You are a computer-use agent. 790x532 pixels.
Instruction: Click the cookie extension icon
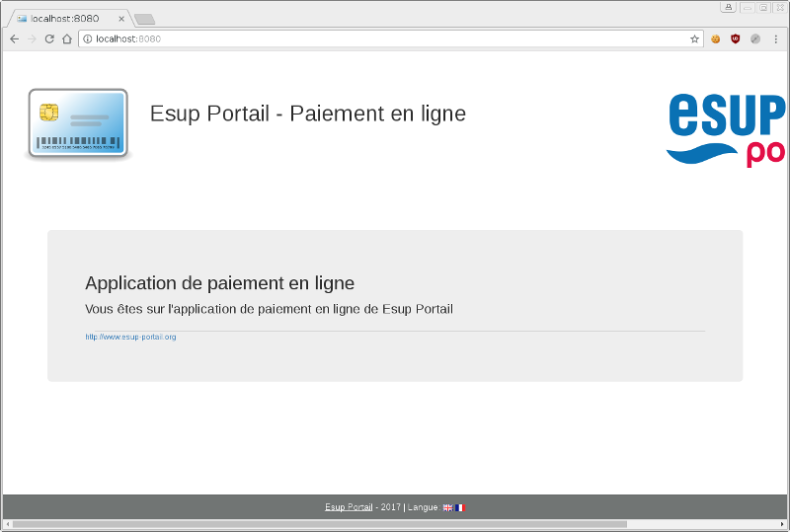(716, 39)
